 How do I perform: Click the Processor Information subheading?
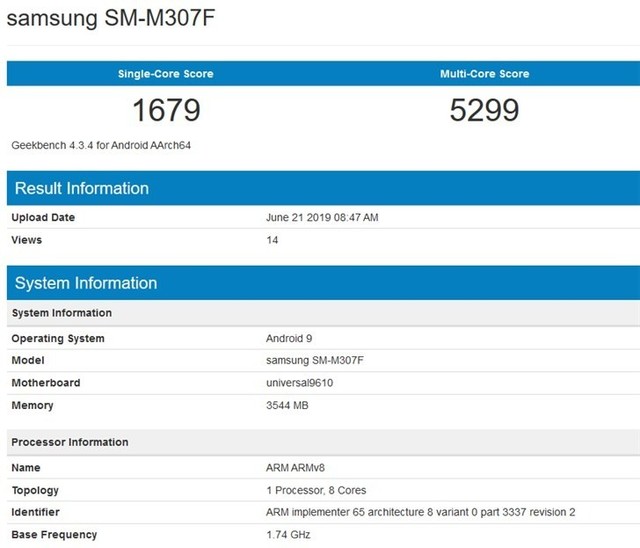[x=70, y=442]
